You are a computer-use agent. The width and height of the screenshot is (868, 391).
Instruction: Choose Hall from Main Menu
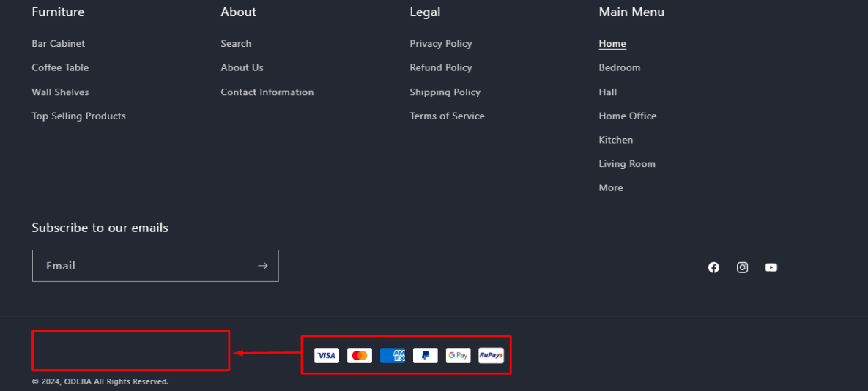[608, 92]
